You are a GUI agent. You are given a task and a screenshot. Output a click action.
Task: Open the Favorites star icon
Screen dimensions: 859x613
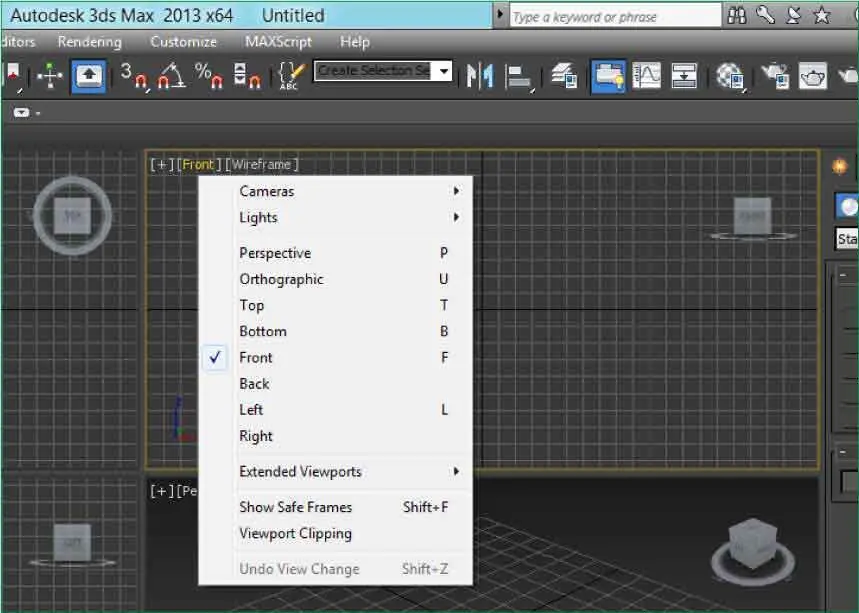point(822,15)
